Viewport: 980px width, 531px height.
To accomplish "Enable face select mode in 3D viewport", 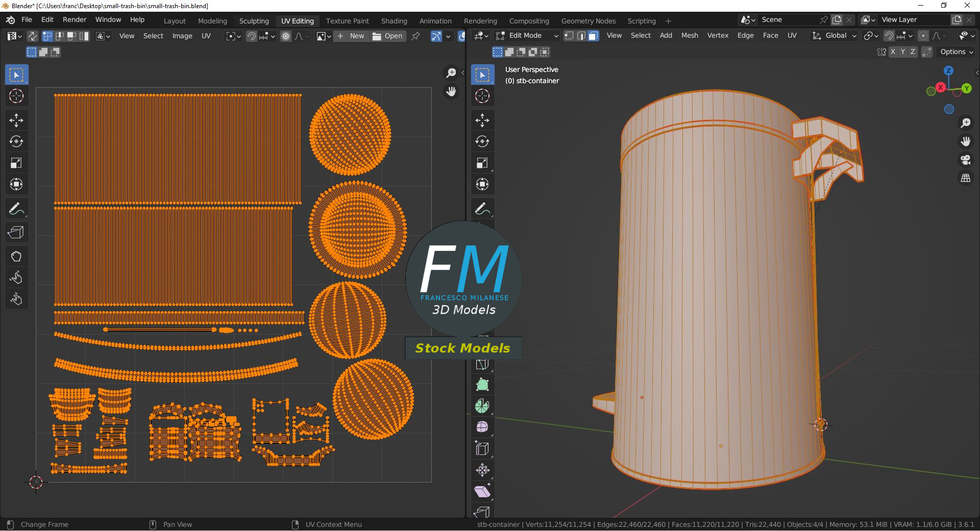I will [593, 36].
